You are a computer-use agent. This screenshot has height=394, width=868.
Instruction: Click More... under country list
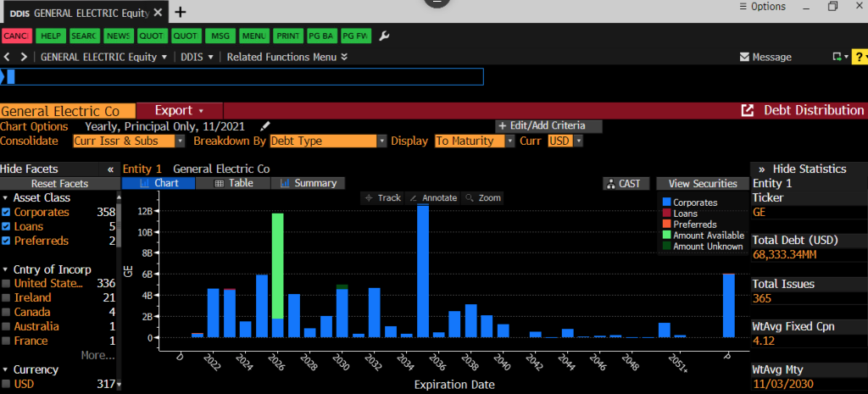pos(97,355)
